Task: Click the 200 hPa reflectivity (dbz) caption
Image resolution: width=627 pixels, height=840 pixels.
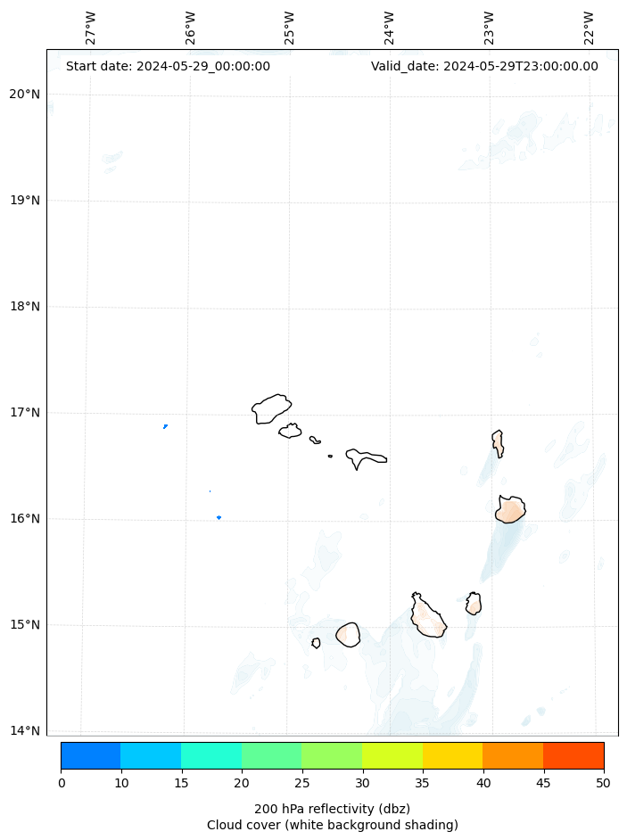Action: click(332, 809)
